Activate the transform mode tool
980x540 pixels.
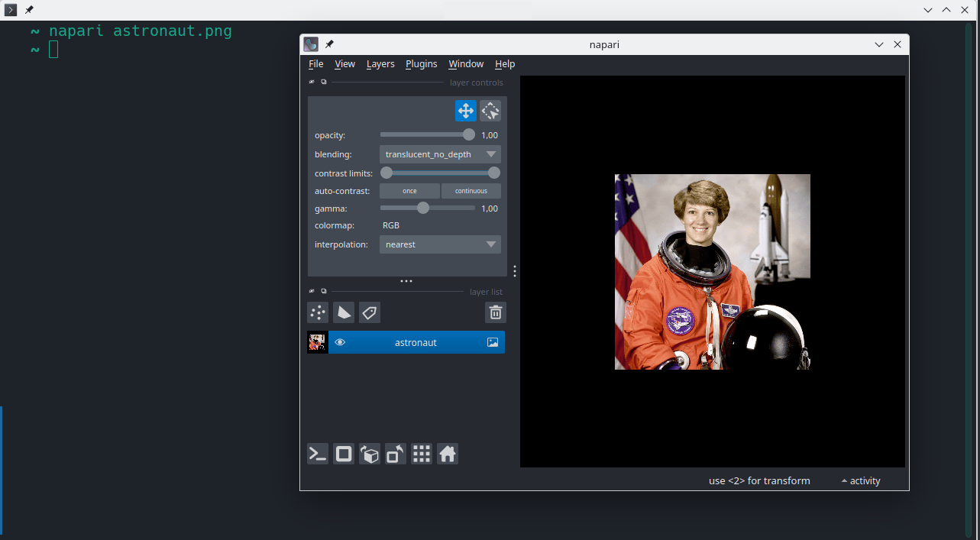[x=490, y=111]
